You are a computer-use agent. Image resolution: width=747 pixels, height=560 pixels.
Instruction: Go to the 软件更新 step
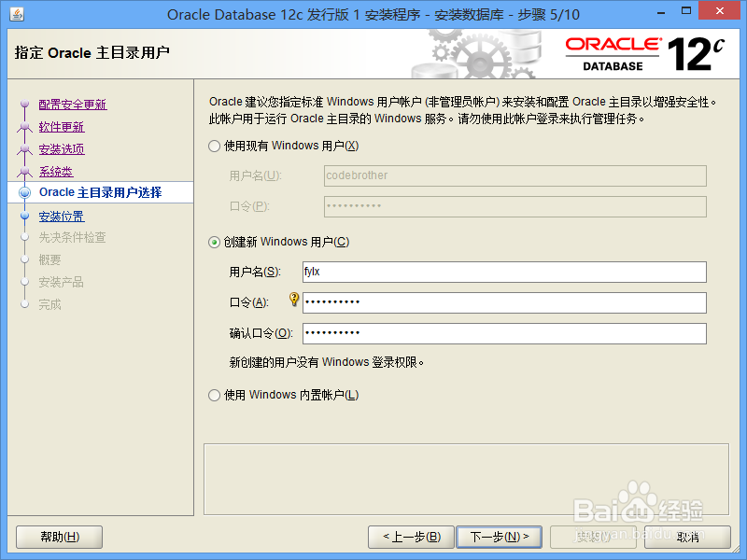point(62,127)
